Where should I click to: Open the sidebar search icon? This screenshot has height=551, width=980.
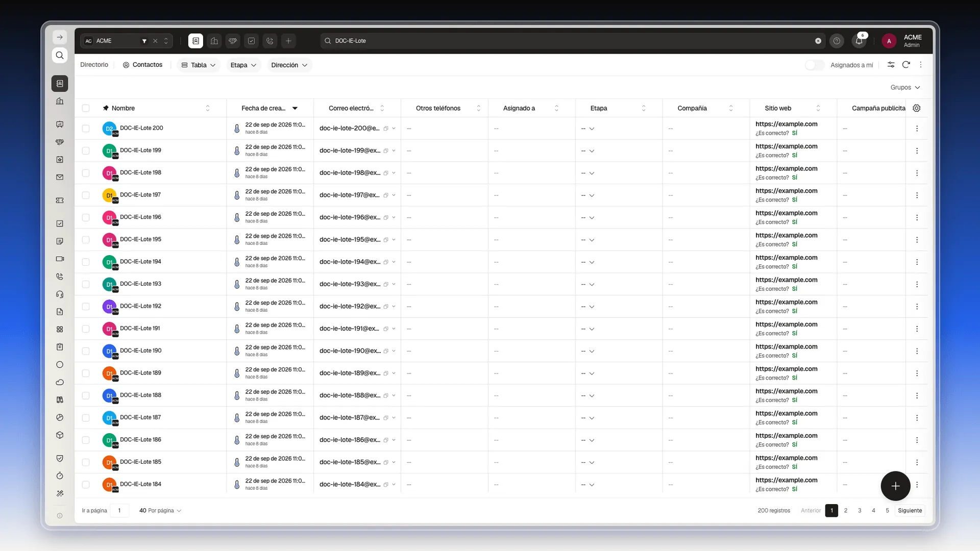pyautogui.click(x=60, y=55)
